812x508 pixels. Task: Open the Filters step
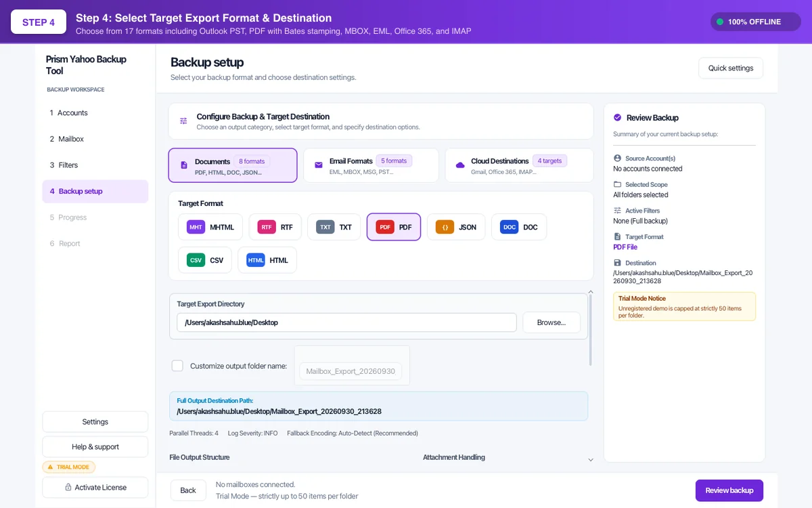pos(95,165)
